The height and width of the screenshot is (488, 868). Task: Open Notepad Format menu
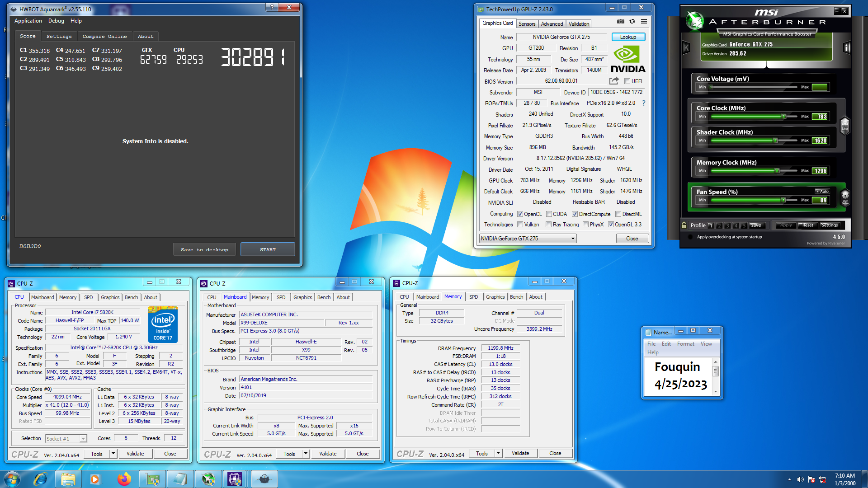[x=685, y=344]
